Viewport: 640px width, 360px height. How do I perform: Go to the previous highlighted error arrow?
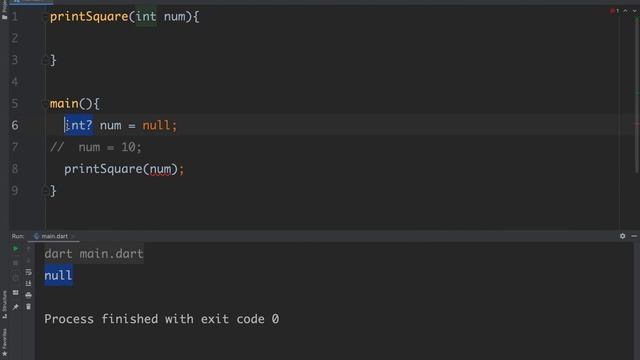(625, 11)
